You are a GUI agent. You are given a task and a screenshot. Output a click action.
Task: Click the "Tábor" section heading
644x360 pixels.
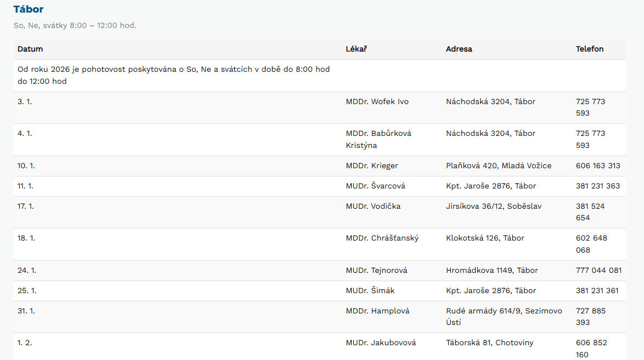click(29, 9)
